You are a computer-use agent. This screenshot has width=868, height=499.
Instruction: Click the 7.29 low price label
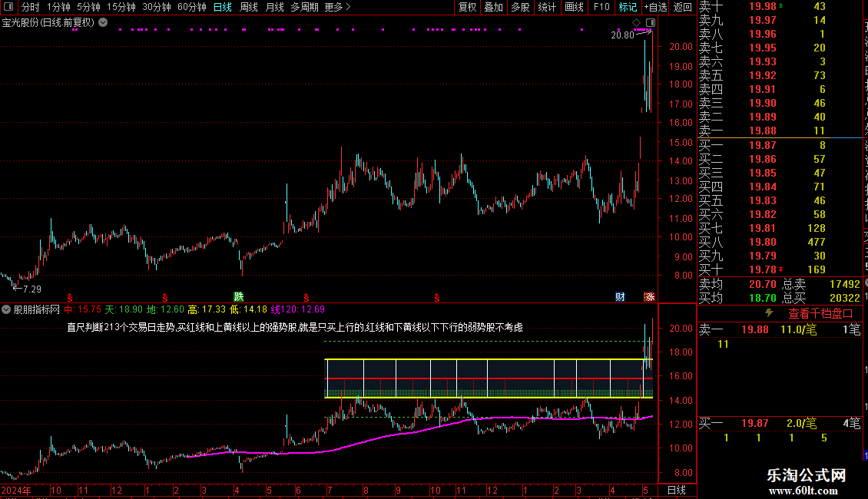pos(32,289)
